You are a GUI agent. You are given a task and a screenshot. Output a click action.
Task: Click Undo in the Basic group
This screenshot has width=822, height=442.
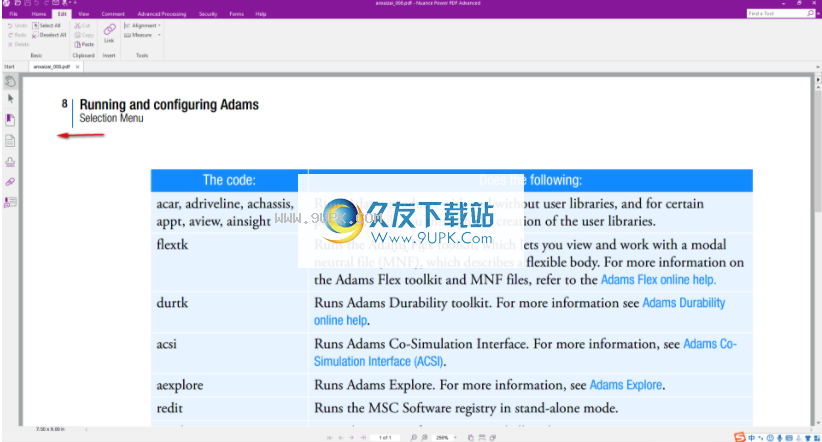point(17,25)
